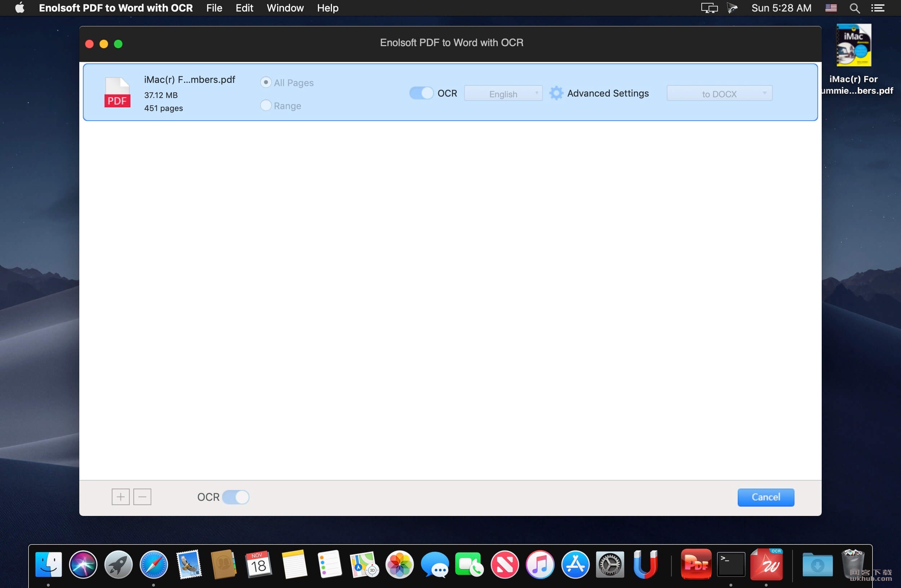Open Downloads folder in dock
Screen dimensions: 901x588
pyautogui.click(x=817, y=565)
